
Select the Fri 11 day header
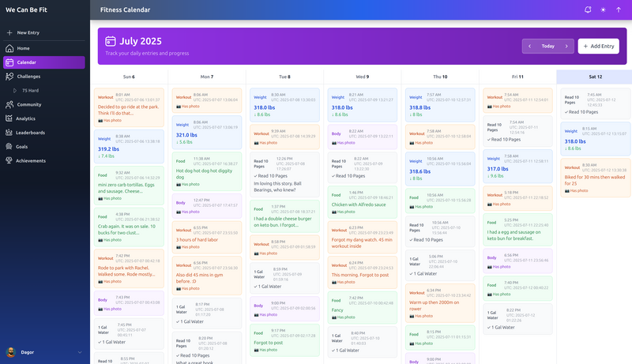[x=518, y=77]
